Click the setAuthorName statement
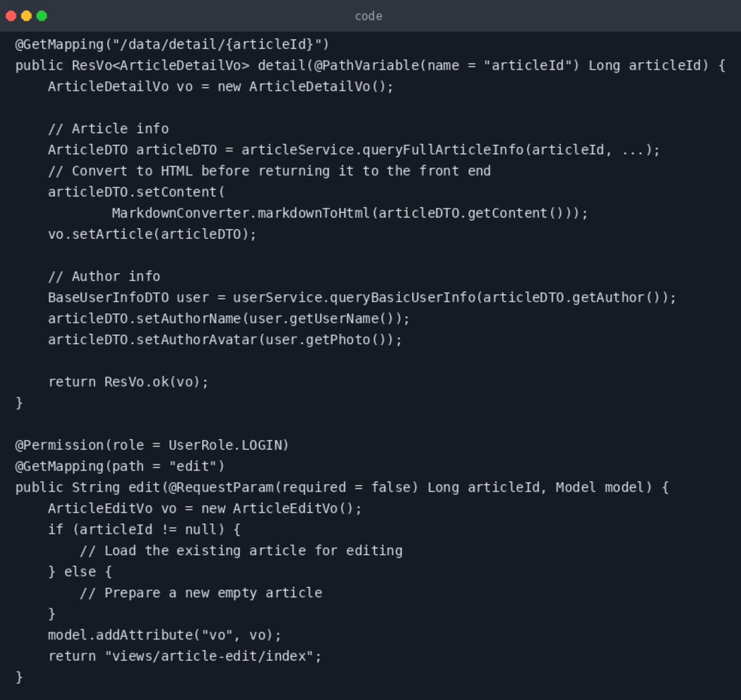This screenshot has height=700, width=741. (x=229, y=319)
